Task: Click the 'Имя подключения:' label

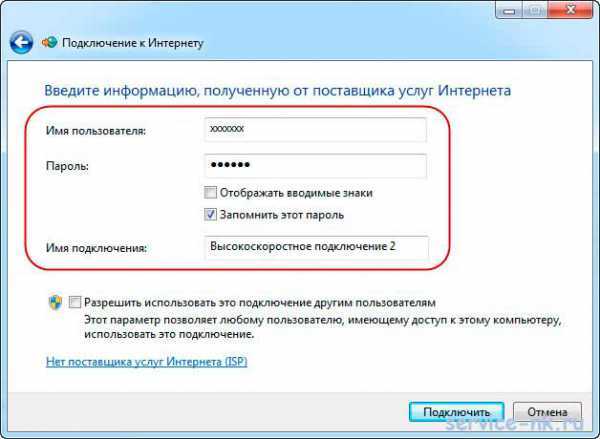Action: (96, 248)
